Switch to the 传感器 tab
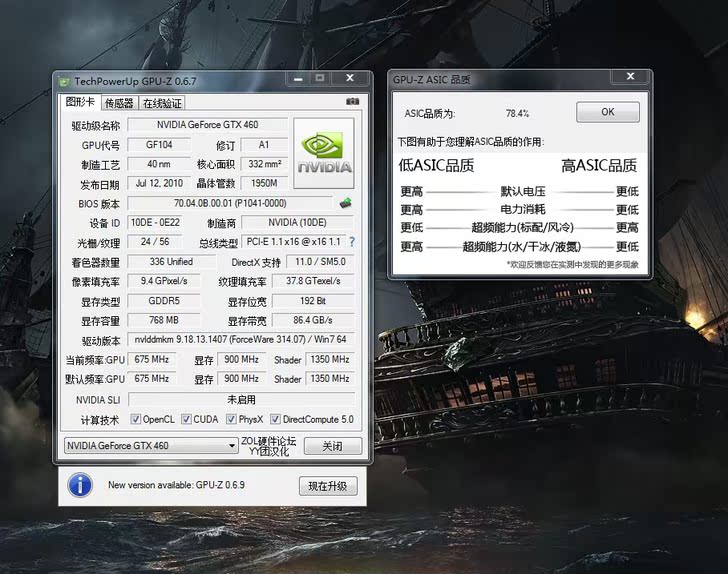This screenshot has width=728, height=574. point(119,103)
